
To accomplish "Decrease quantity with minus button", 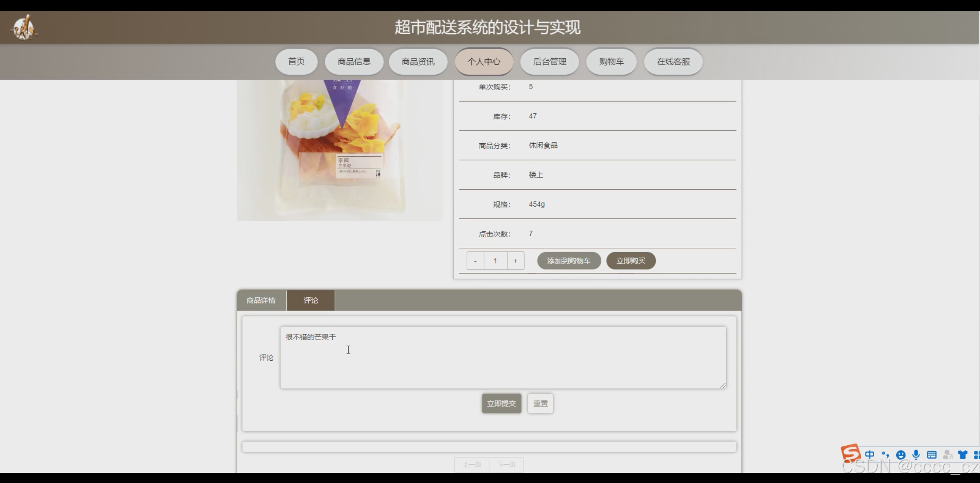I will point(475,261).
